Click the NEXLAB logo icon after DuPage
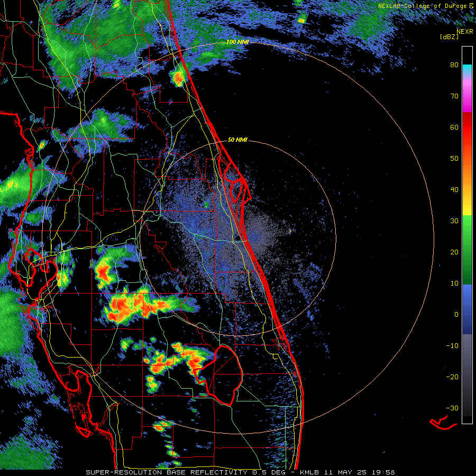Screen dimensions: 476x476 (x=471, y=5)
